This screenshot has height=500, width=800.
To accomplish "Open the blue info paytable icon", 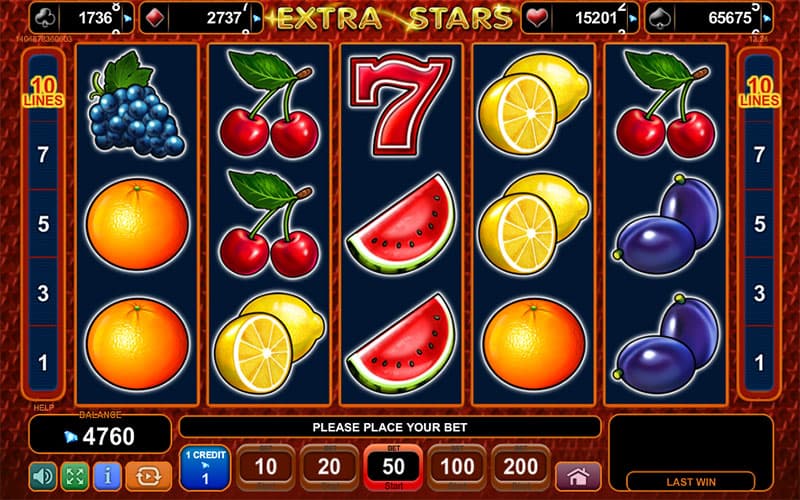I will [107, 476].
